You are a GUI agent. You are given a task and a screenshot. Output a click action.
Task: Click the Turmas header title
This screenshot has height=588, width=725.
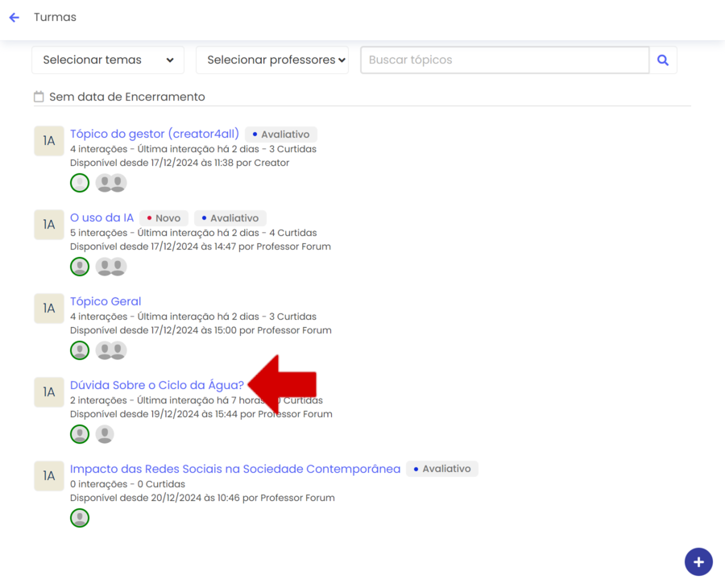tap(55, 17)
